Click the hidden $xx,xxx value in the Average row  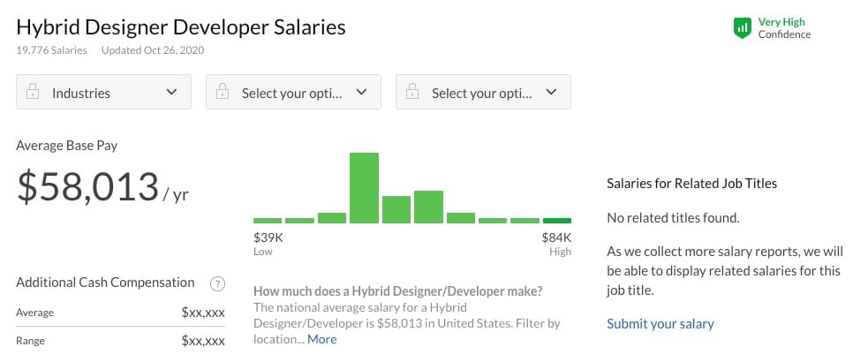click(205, 313)
